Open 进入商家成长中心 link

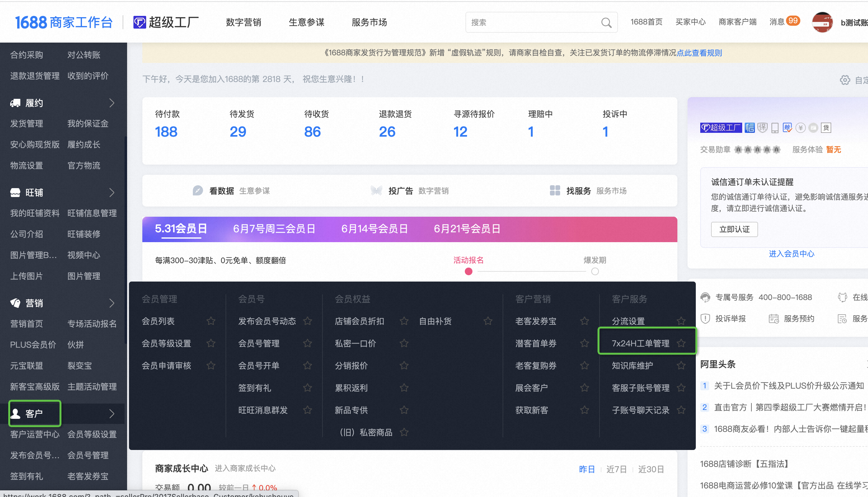coord(245,468)
